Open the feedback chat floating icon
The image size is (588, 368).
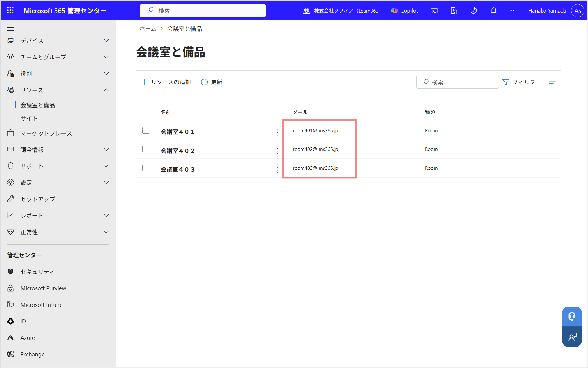572,336
